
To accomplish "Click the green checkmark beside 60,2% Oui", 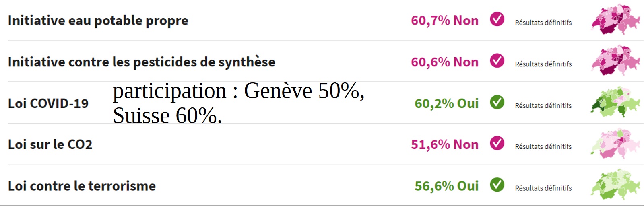I will tap(497, 102).
